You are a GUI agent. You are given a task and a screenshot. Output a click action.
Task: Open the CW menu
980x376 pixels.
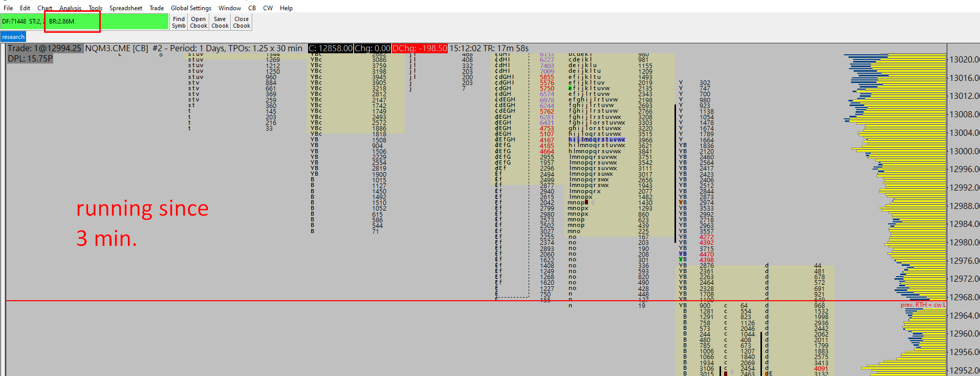point(268,8)
